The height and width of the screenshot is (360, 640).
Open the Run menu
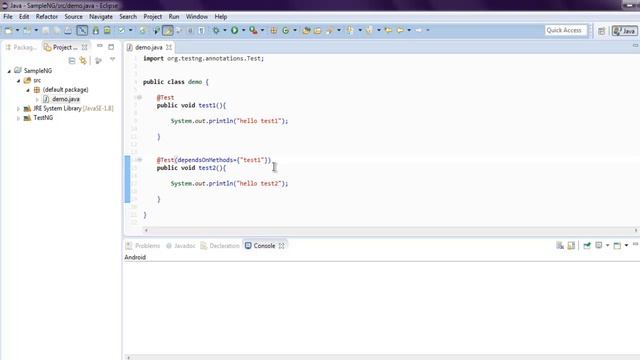[x=174, y=17]
